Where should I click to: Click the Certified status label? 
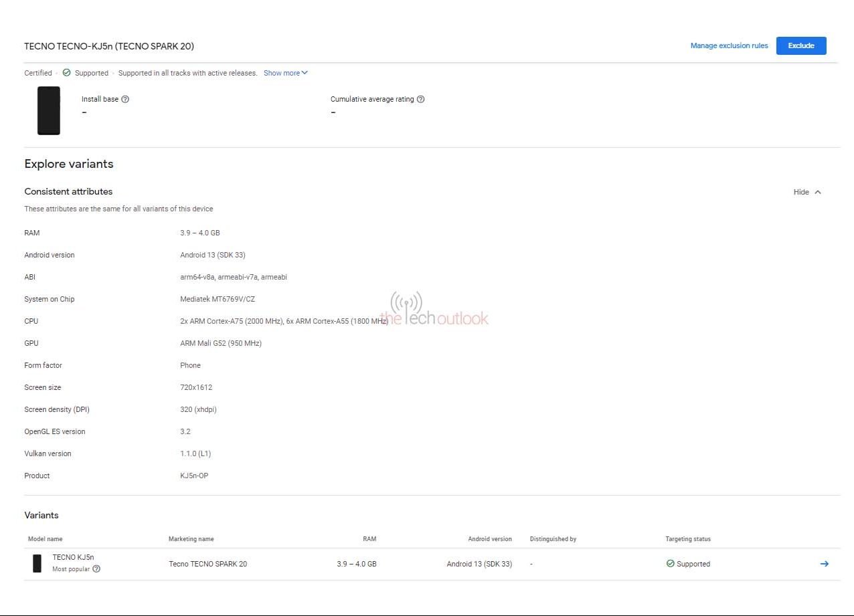coord(38,73)
